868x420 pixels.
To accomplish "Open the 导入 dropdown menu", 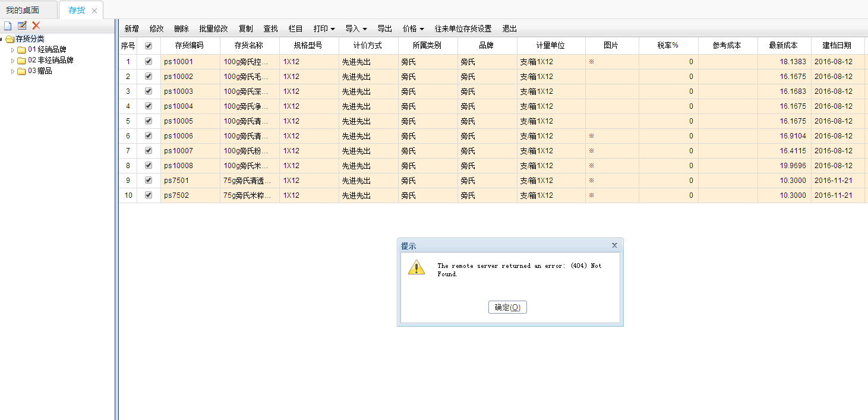I will pyautogui.click(x=356, y=29).
